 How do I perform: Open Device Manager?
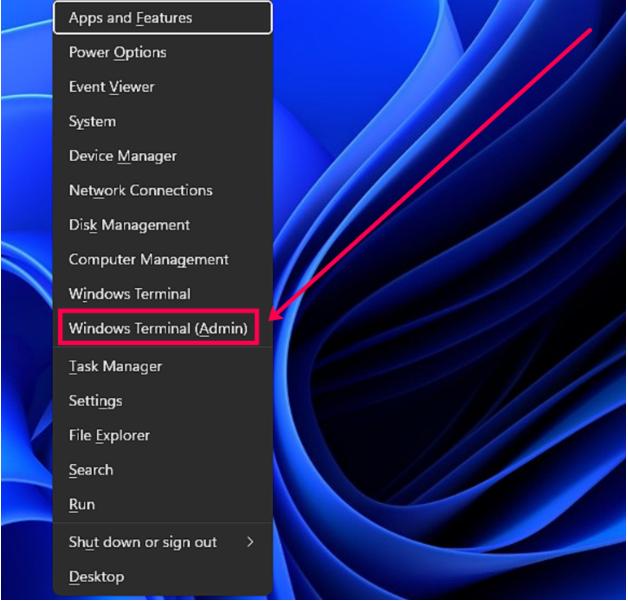[x=163, y=156]
